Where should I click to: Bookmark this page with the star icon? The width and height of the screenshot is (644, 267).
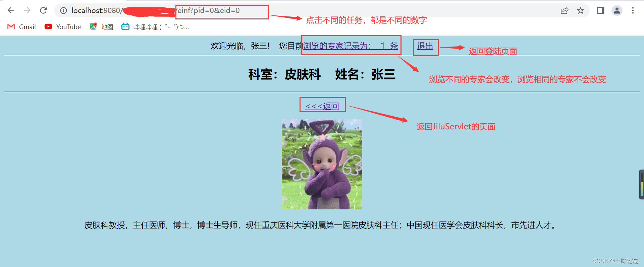point(581,11)
